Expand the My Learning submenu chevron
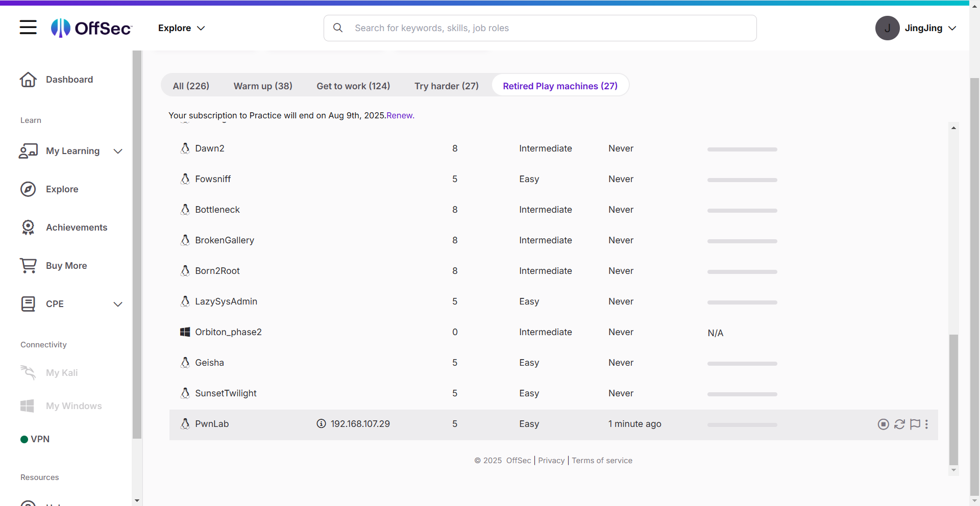Image resolution: width=980 pixels, height=506 pixels. pos(118,151)
